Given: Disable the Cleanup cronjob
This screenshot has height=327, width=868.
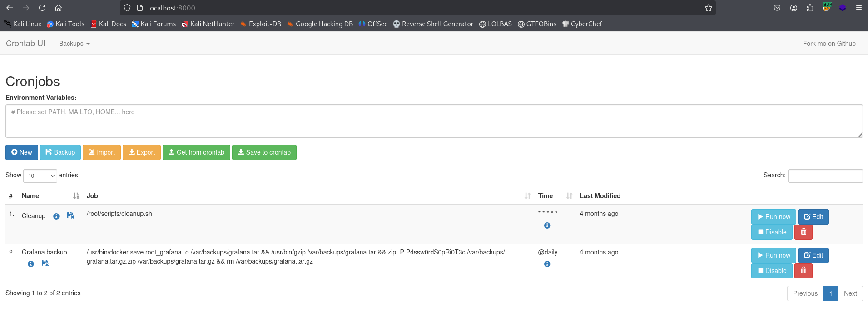Looking at the screenshot, I should (x=772, y=232).
